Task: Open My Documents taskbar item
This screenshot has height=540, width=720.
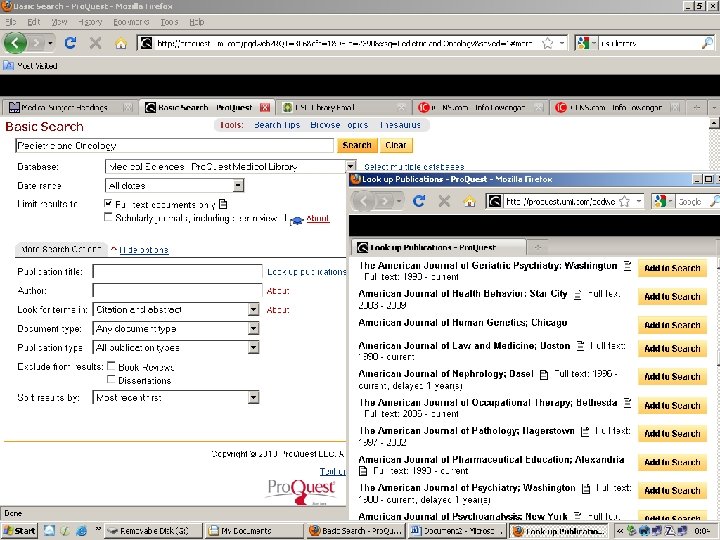Action: click(x=253, y=531)
